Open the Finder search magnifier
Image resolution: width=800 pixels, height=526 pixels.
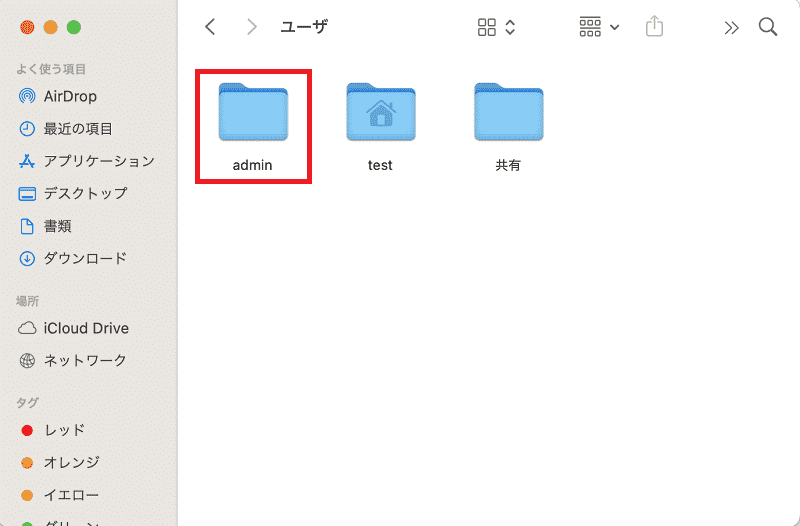point(767,27)
